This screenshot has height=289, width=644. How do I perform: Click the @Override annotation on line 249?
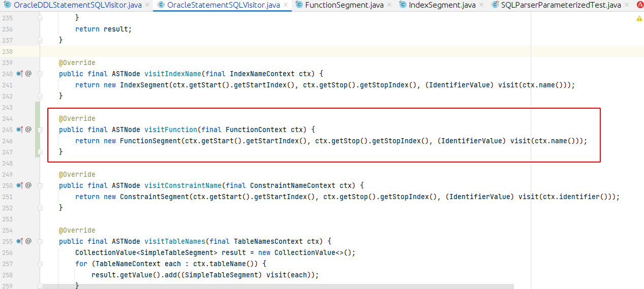pos(77,174)
